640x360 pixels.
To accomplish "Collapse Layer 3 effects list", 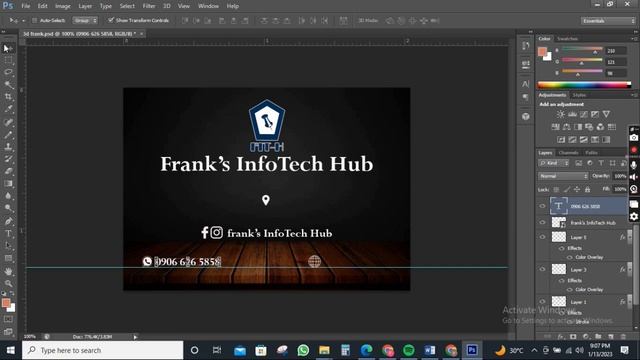I will pos(629,269).
